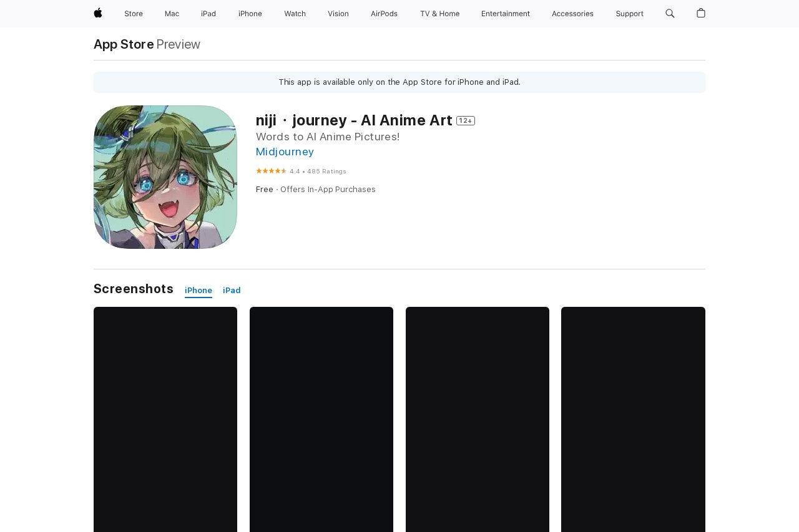Click the niji journey app icon
This screenshot has height=532, width=799.
(x=165, y=177)
